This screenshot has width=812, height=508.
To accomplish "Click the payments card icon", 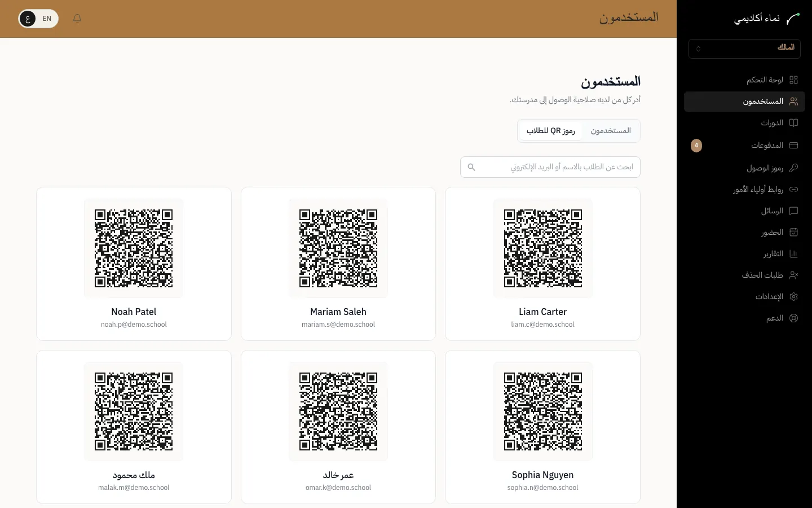I will 793,146.
